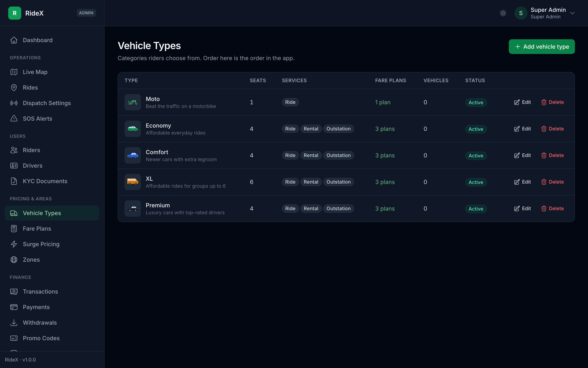Click the Super Admin avatar circle
588x368 pixels.
[x=521, y=13]
